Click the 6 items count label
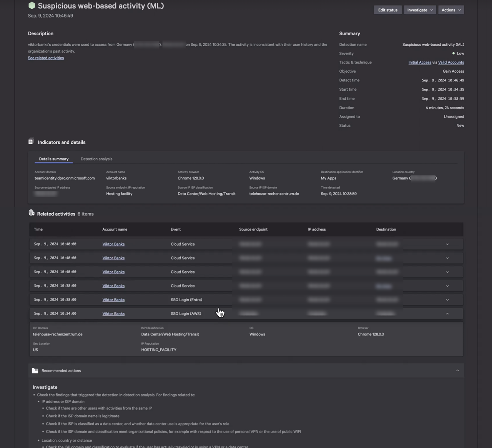This screenshot has height=448, width=492. (x=85, y=214)
